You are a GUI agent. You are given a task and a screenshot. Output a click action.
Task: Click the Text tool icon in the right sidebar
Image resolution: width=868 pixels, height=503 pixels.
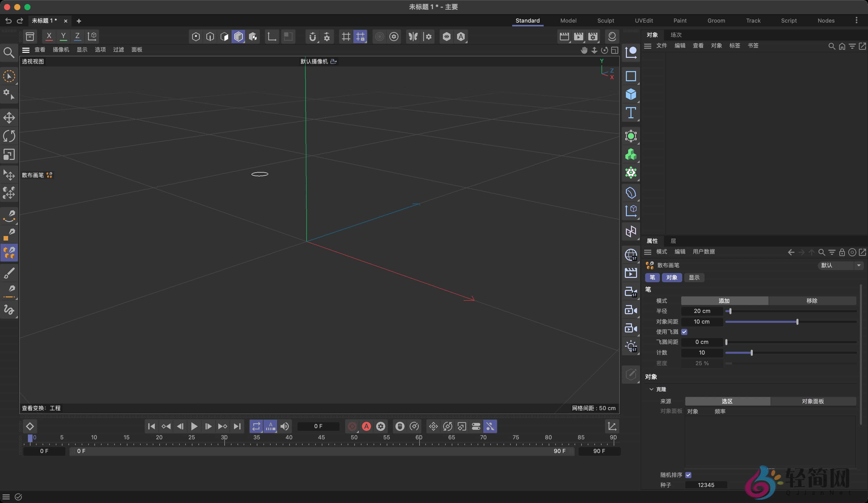(x=631, y=112)
